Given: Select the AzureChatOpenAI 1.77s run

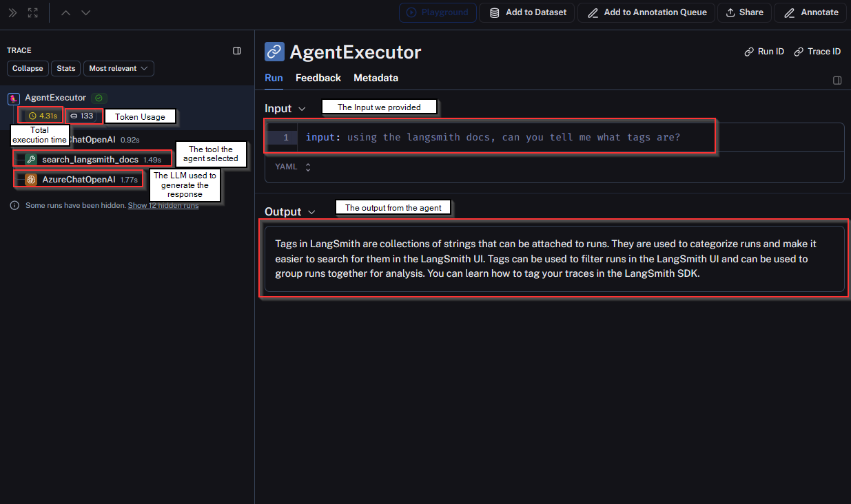Looking at the screenshot, I should [79, 180].
